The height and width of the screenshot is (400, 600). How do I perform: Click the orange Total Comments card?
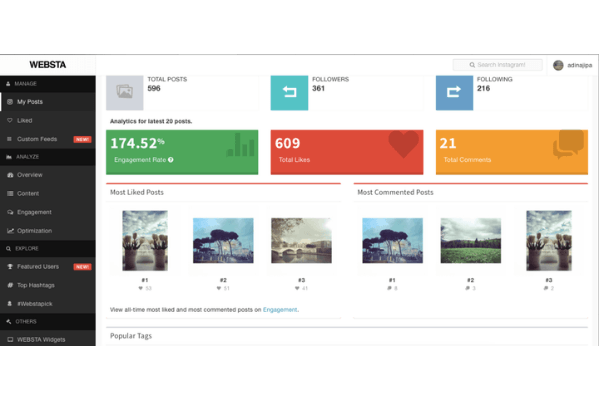pos(512,152)
